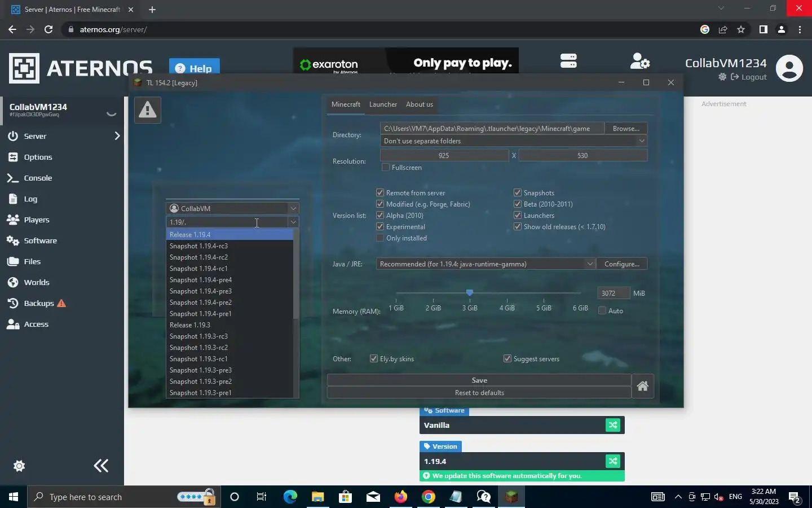Open Microsoft Edge from the taskbar
The width and height of the screenshot is (812, 508).
click(290, 497)
